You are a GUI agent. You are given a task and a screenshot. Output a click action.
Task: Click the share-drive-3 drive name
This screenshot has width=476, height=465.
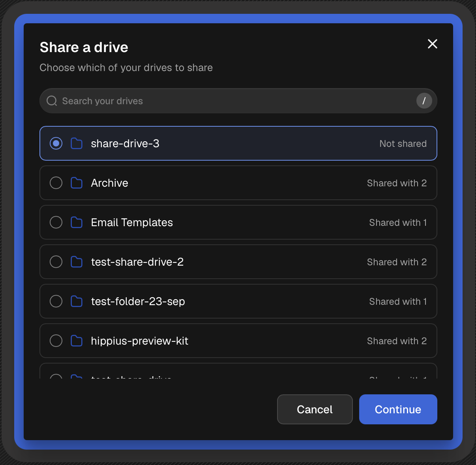point(125,143)
